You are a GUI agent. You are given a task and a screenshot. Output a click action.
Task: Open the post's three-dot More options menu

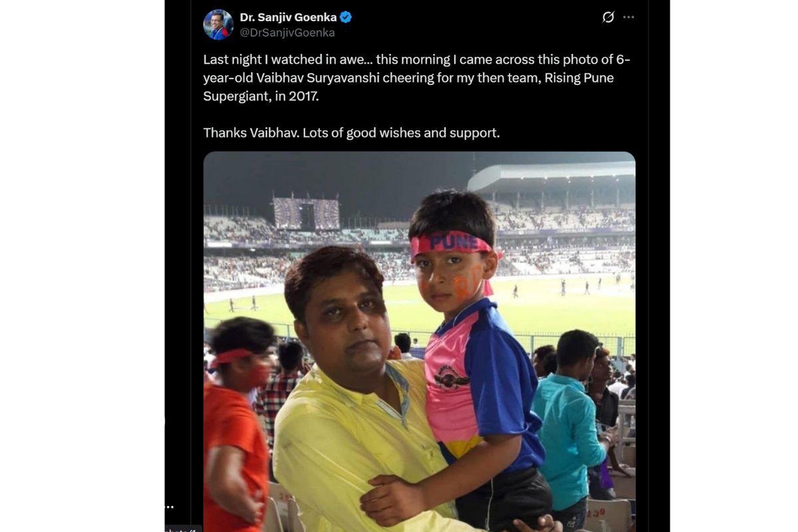628,17
